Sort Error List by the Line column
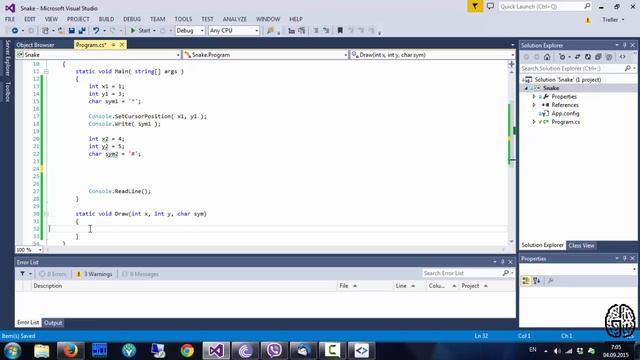 (409, 286)
